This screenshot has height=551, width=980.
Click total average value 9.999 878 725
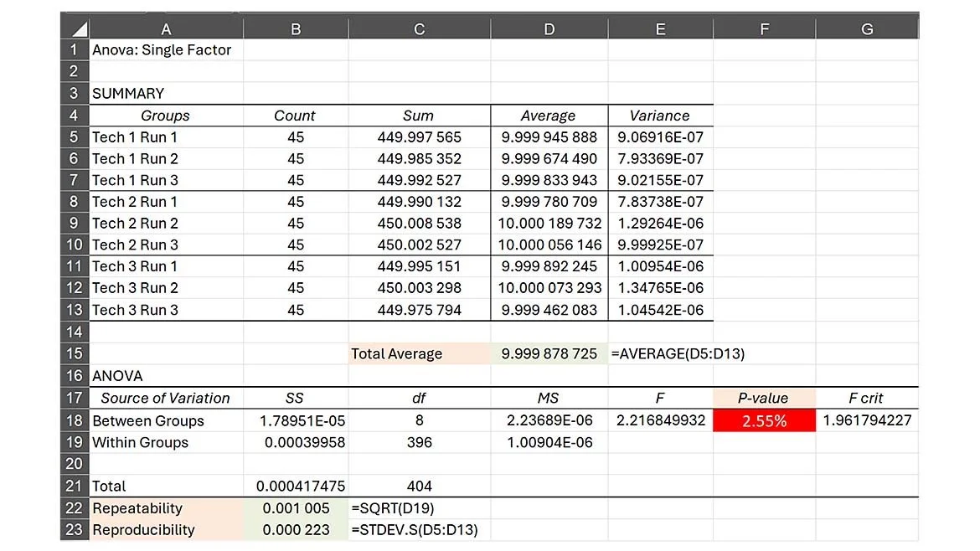click(549, 353)
